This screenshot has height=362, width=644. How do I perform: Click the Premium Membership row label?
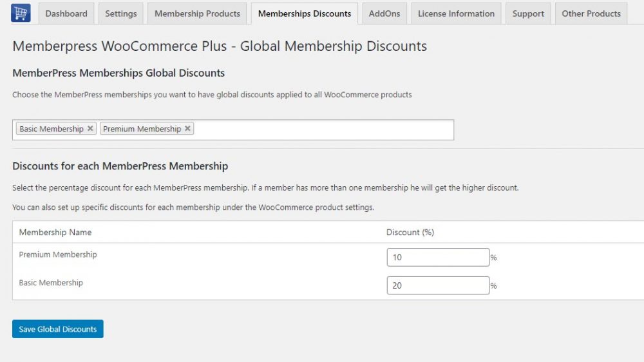(x=58, y=254)
